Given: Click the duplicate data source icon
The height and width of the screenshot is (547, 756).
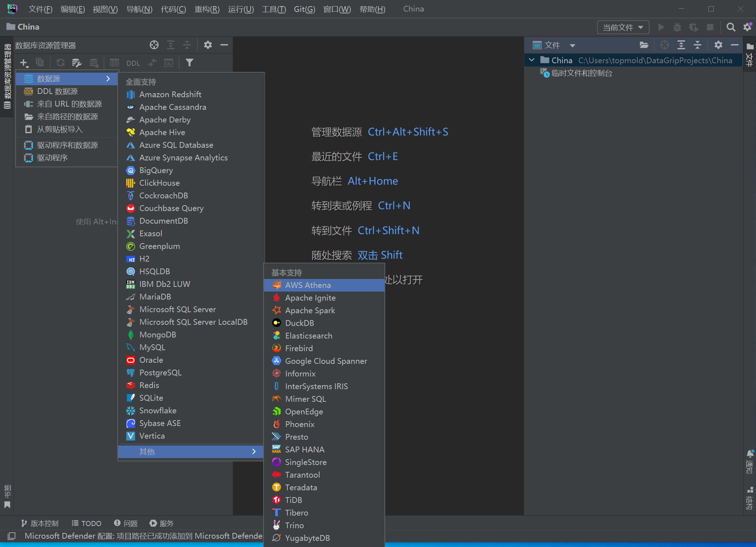Looking at the screenshot, I should pos(40,63).
